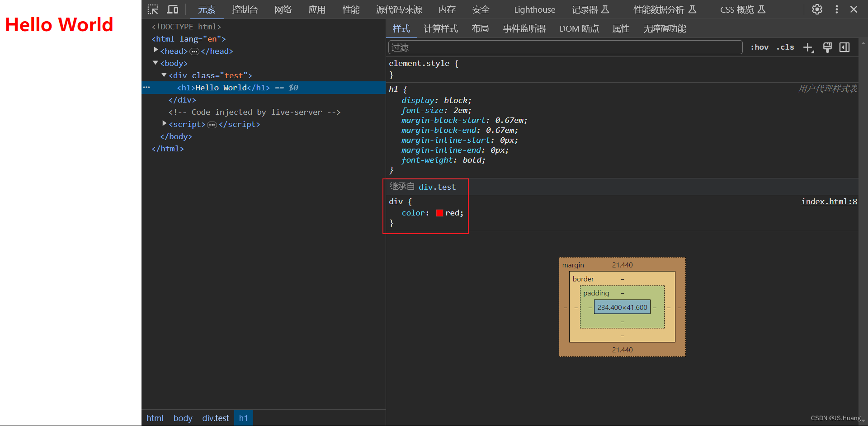
Task: Click box model content size 234.400×41.600
Action: pos(622,307)
